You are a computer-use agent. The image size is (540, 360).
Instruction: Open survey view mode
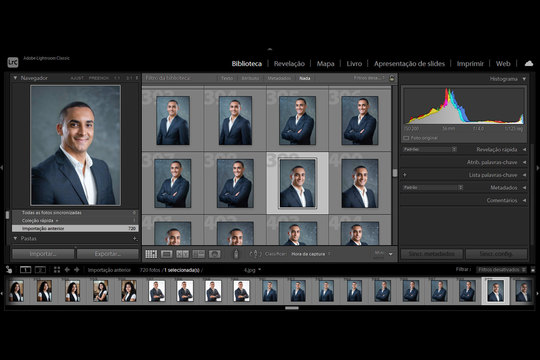[199, 254]
